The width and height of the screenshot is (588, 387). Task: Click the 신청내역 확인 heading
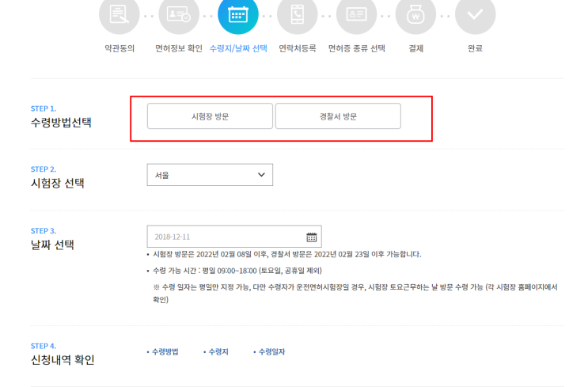tap(63, 359)
